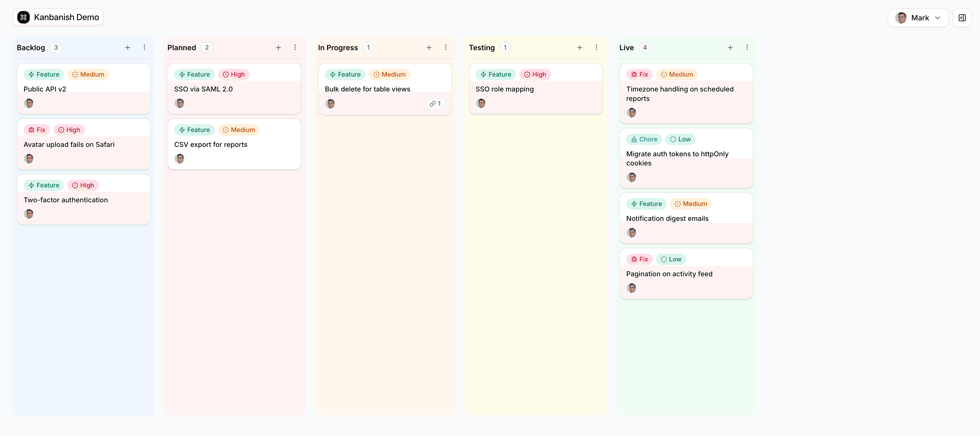Screen dimensions: 980x436
Task: Click assignee avatar on Bulk delete card
Action: pyautogui.click(x=330, y=104)
